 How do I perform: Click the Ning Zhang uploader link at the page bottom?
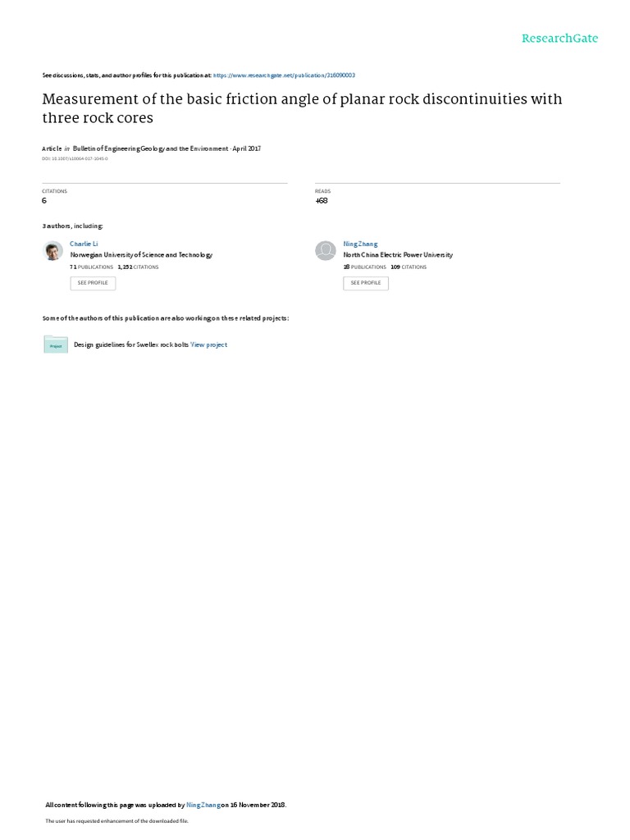tap(203, 805)
